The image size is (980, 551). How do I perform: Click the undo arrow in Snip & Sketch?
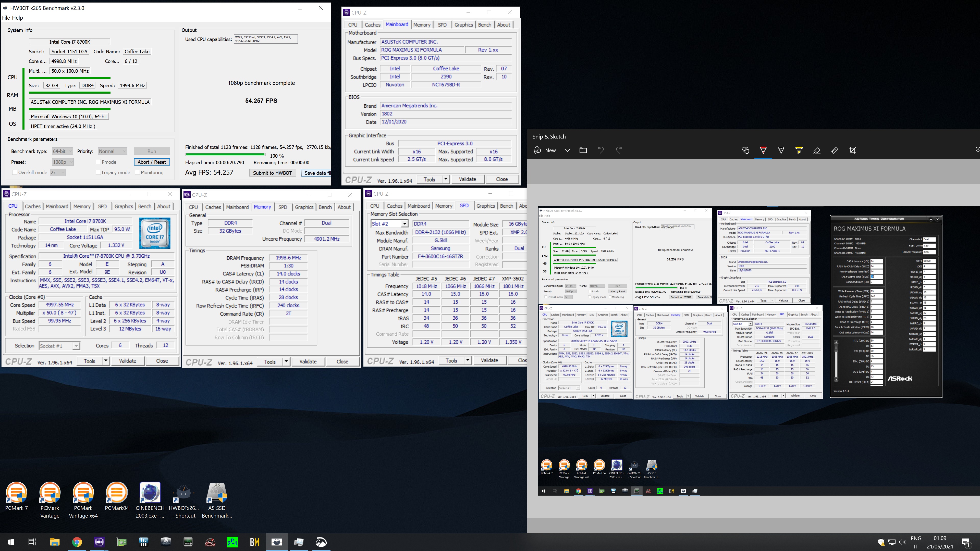pos(601,150)
